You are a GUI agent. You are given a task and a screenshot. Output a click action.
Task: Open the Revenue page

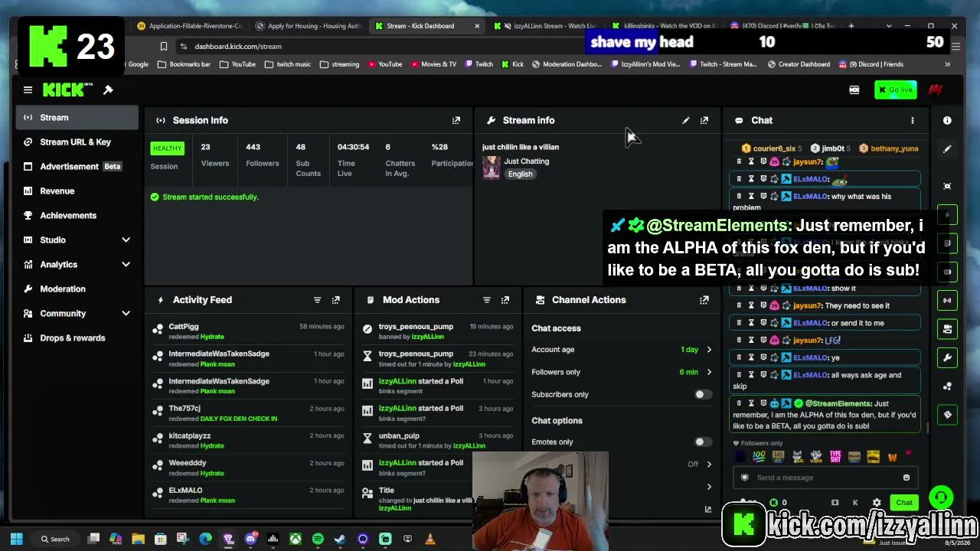click(77, 191)
